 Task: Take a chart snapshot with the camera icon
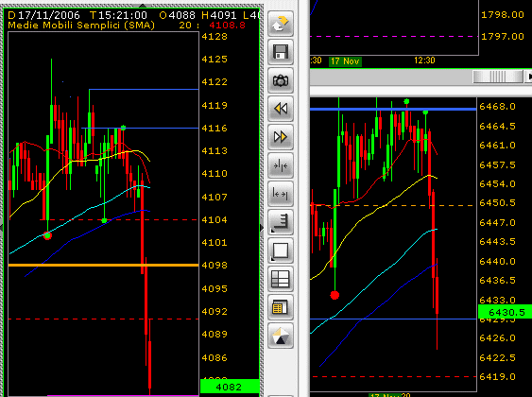[x=281, y=80]
